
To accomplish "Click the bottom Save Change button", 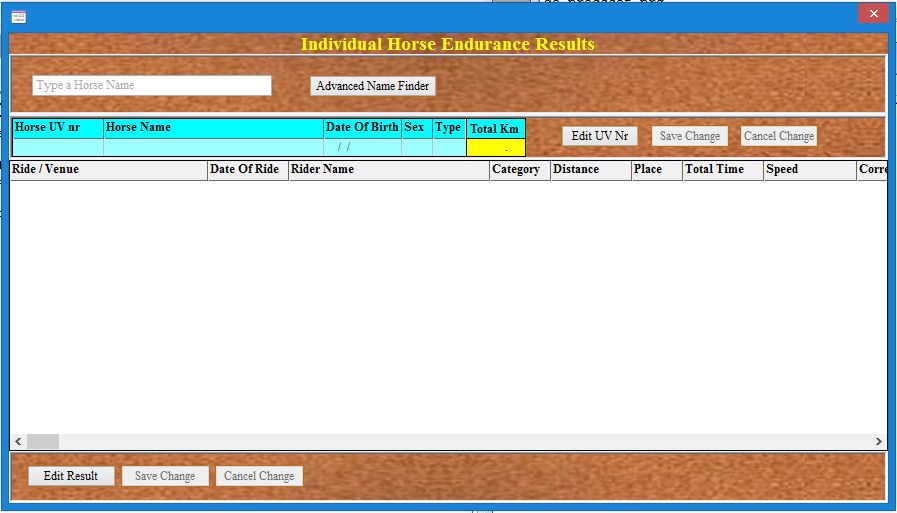I will [165, 476].
